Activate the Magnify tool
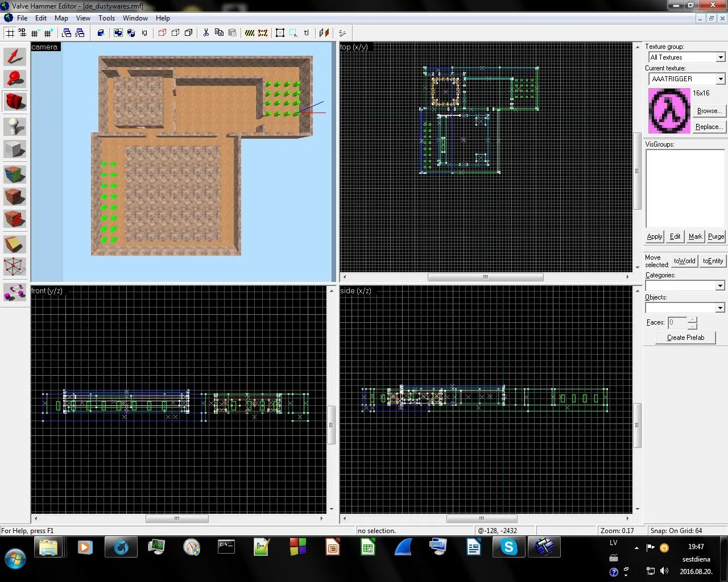 click(x=15, y=78)
